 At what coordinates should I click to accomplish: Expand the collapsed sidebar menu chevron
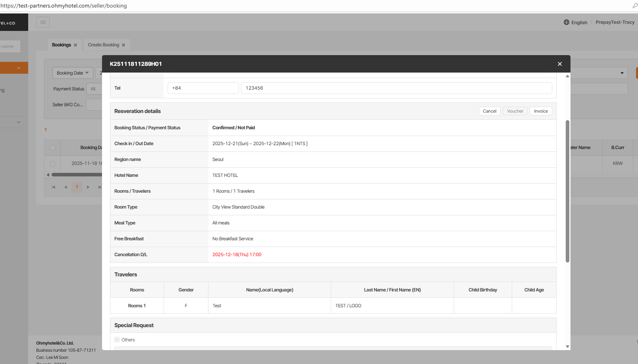pos(18,122)
